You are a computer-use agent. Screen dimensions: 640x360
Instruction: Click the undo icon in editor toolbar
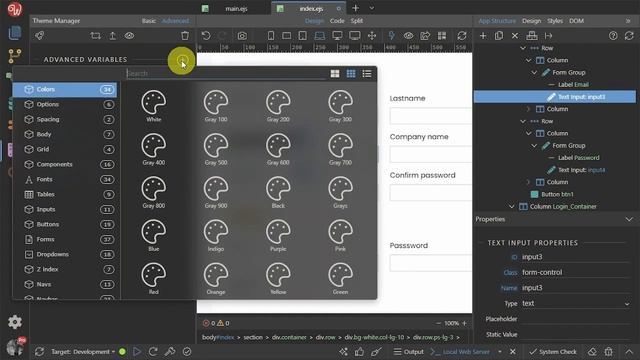[206, 36]
